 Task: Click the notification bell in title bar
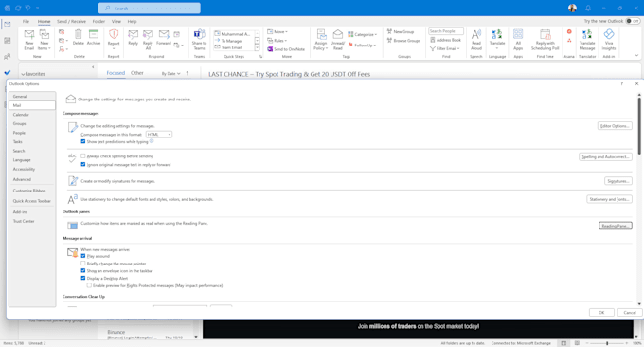[x=588, y=8]
